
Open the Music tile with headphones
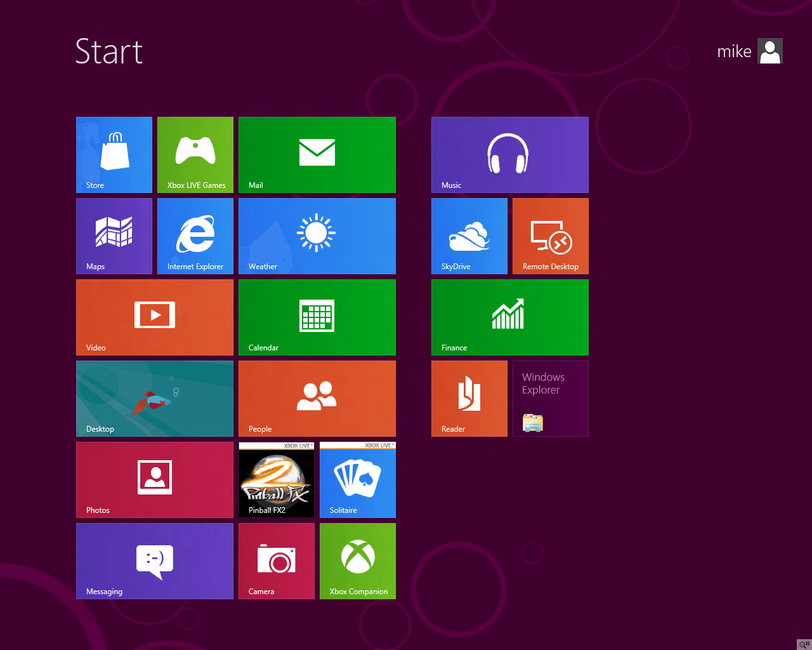[x=510, y=154]
